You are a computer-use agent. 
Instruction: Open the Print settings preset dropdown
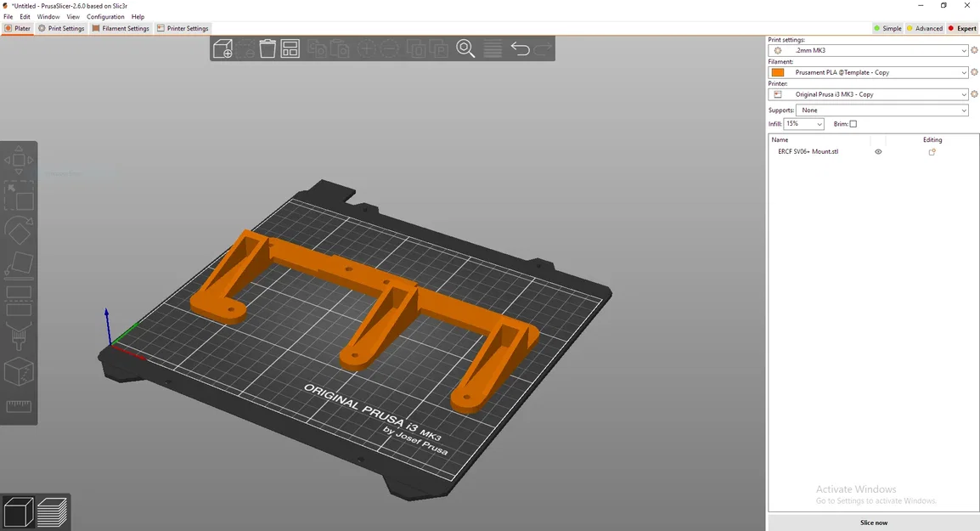pos(868,51)
